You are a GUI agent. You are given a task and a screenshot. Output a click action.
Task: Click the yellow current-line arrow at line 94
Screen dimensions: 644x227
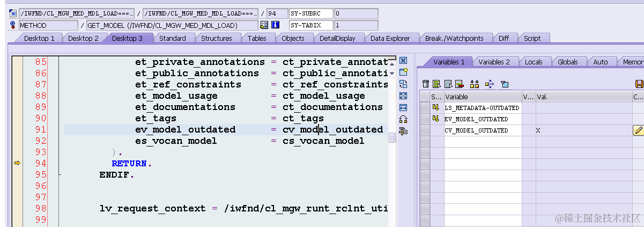17,163
